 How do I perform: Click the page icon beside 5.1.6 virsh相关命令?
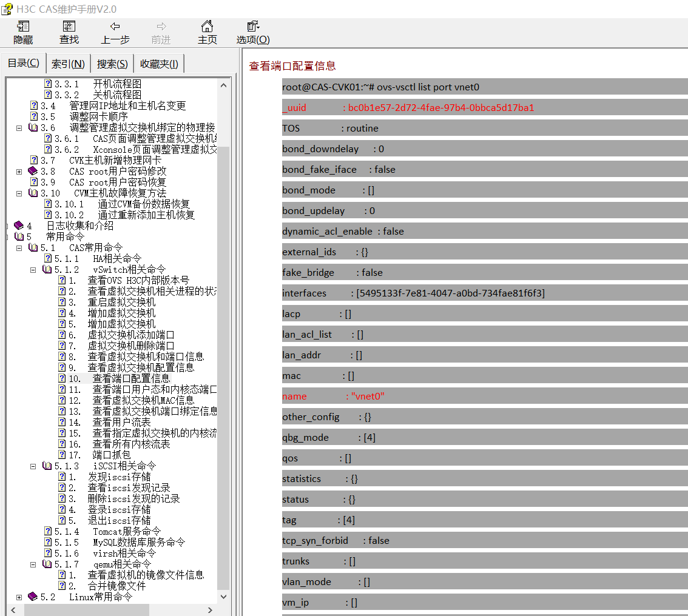coord(49,554)
